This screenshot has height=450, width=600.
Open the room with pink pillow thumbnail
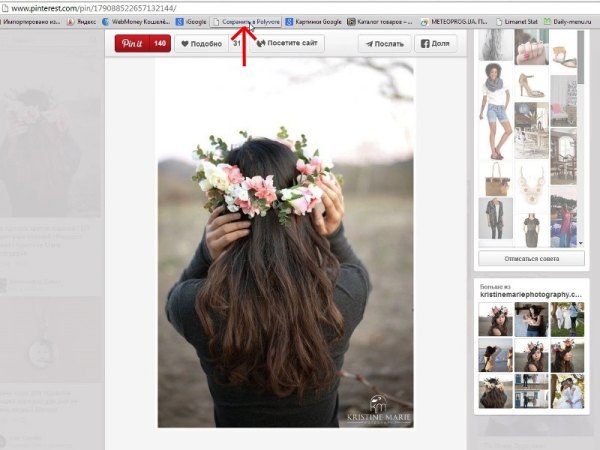[x=564, y=101]
